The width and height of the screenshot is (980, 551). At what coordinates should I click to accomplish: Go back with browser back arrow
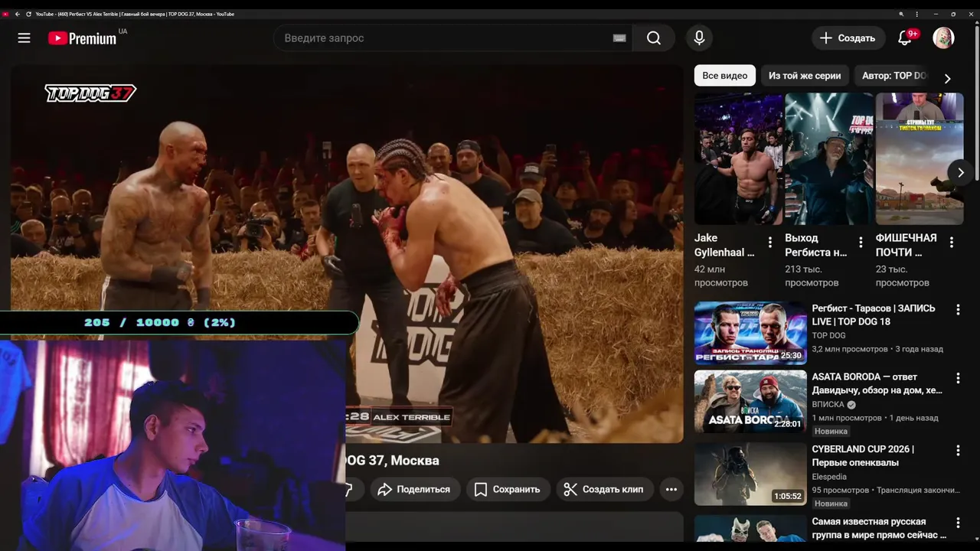tap(17, 14)
